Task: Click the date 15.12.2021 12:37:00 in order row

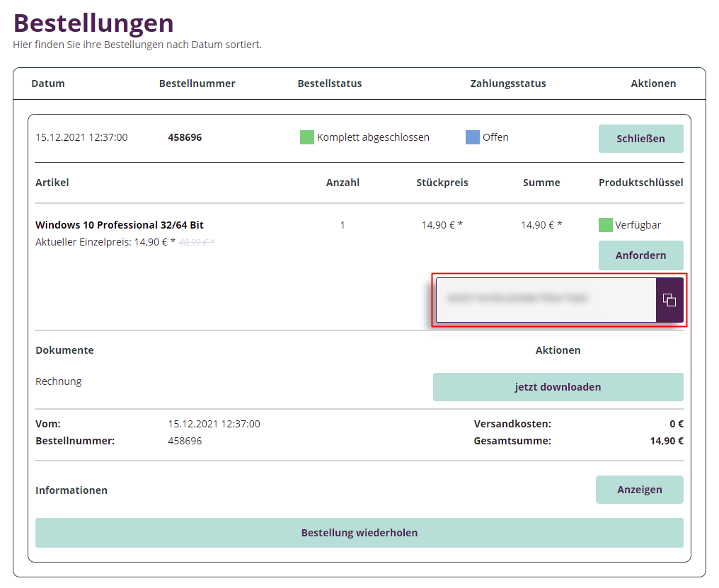Action: point(81,137)
